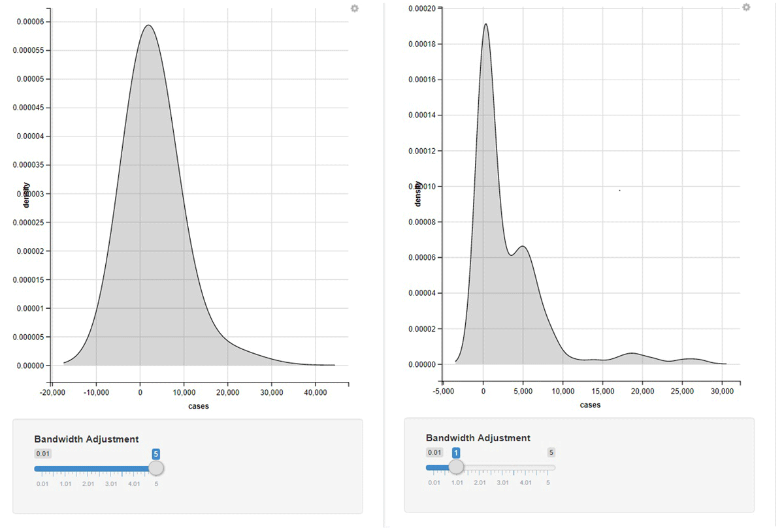The width and height of the screenshot is (784, 532).
Task: Click the blue value bubble 1 on right slider
Action: (456, 452)
